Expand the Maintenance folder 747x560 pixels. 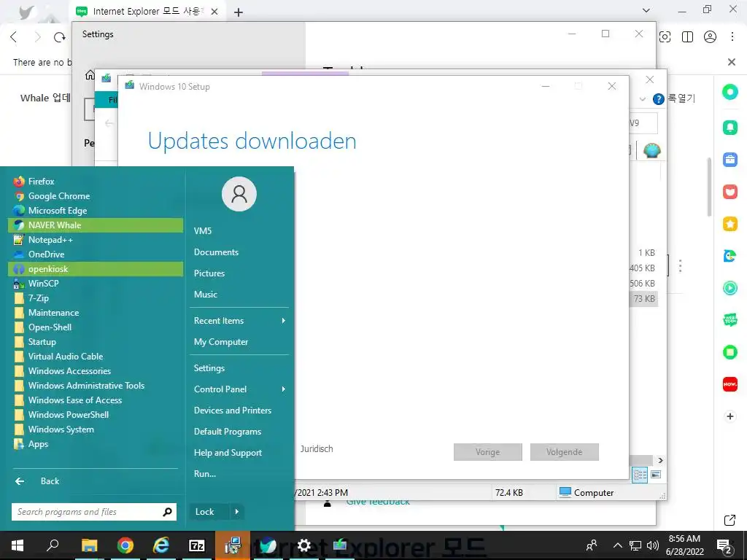click(96, 313)
